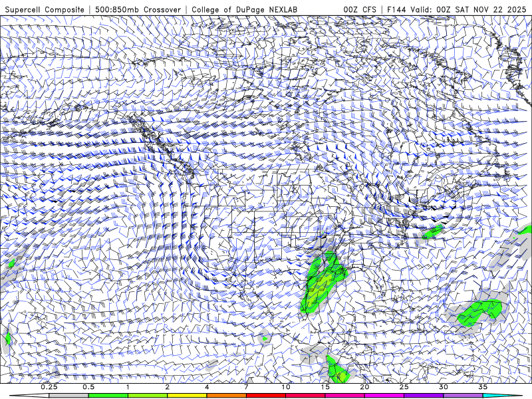Click the "00Z CFS" model run text
This screenshot has height=399, width=532.
click(360, 9)
